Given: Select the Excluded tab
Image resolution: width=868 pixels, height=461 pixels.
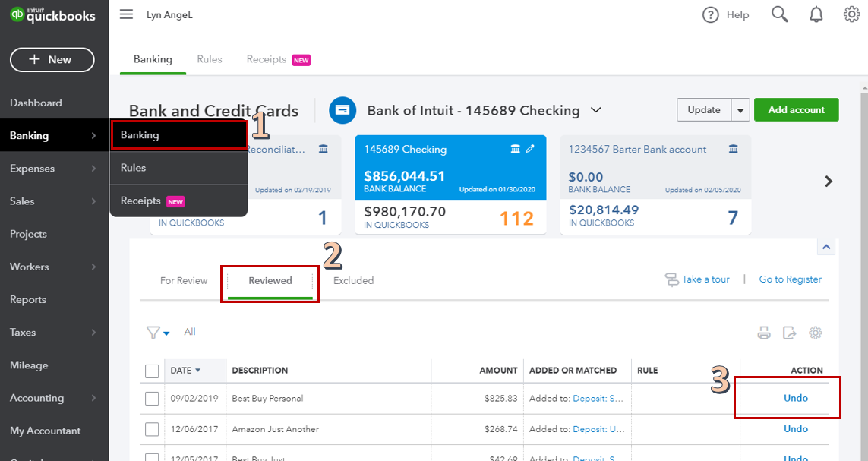Looking at the screenshot, I should click(354, 280).
